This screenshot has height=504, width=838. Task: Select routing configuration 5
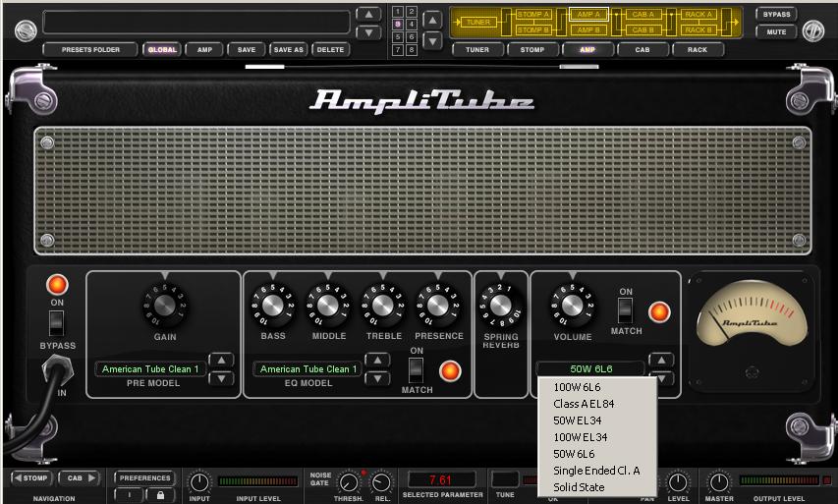point(398,37)
